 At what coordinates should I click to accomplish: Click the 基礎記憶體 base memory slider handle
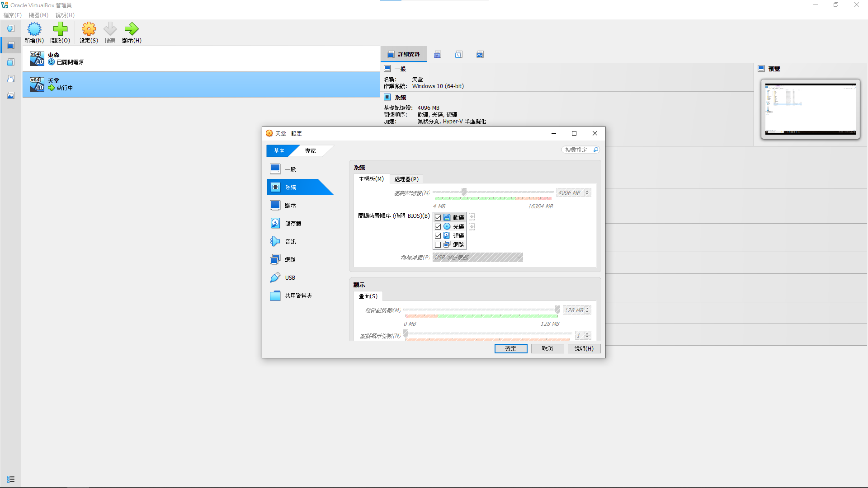(x=464, y=192)
